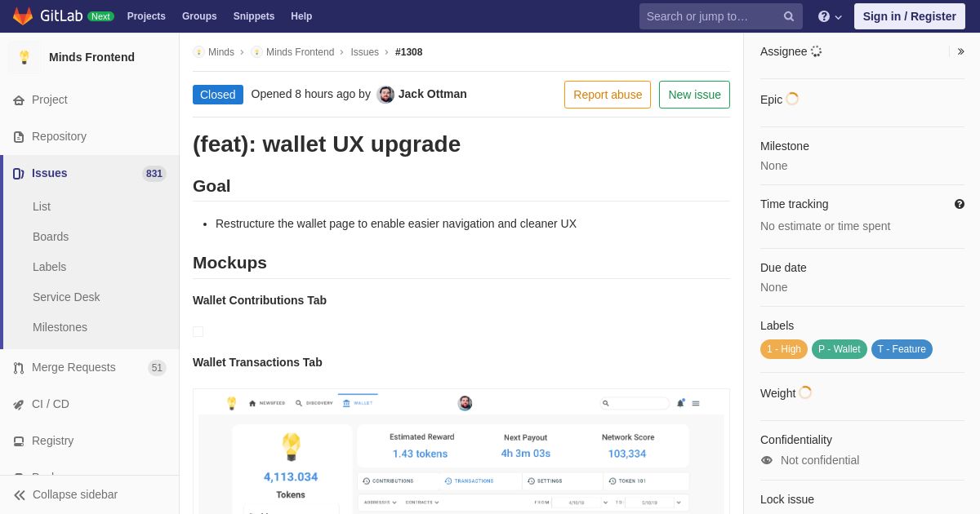Open the Issues breadcrumb link

point(364,52)
